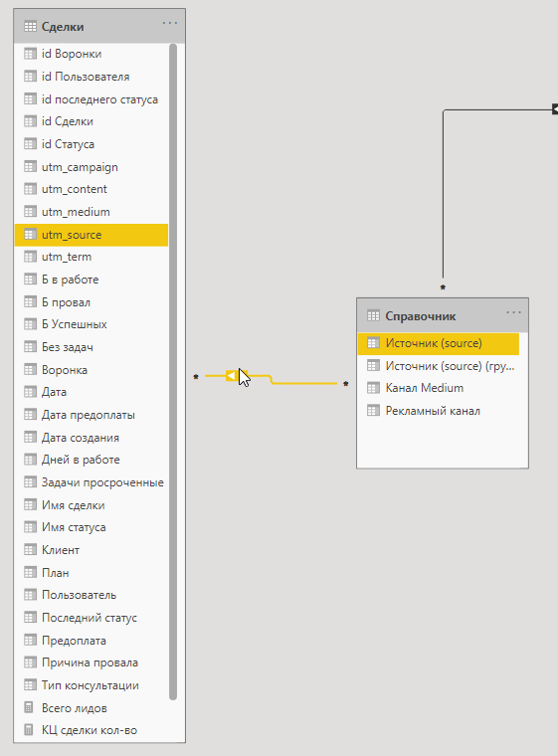Click the column icon next to id Пользователя
This screenshot has width=558, height=756.
click(x=30, y=77)
